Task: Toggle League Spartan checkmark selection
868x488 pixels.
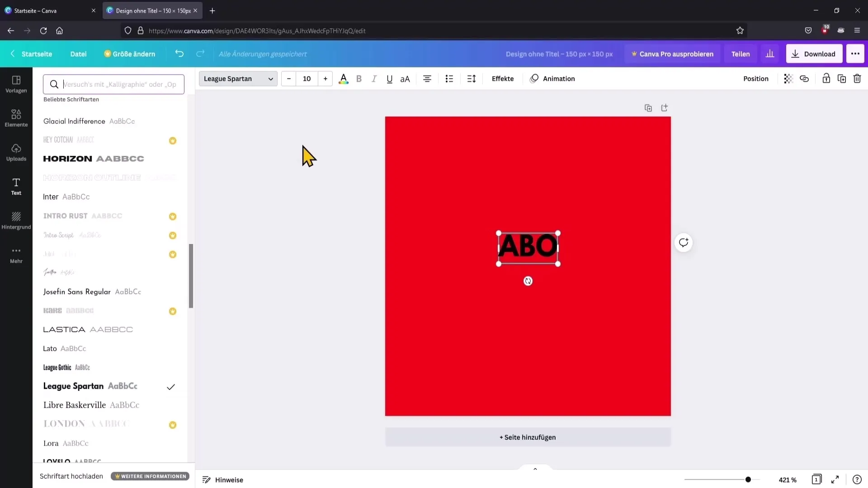Action: pyautogui.click(x=171, y=386)
